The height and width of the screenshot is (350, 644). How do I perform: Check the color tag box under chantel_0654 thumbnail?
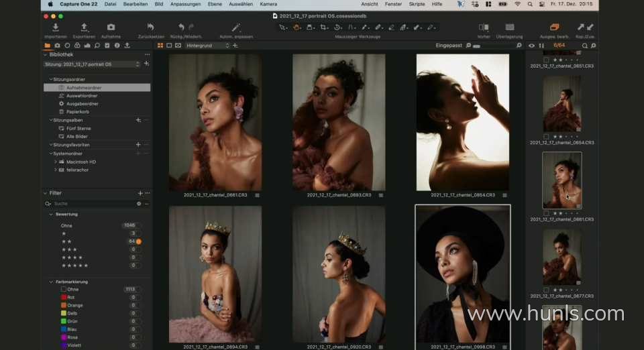[546, 137]
